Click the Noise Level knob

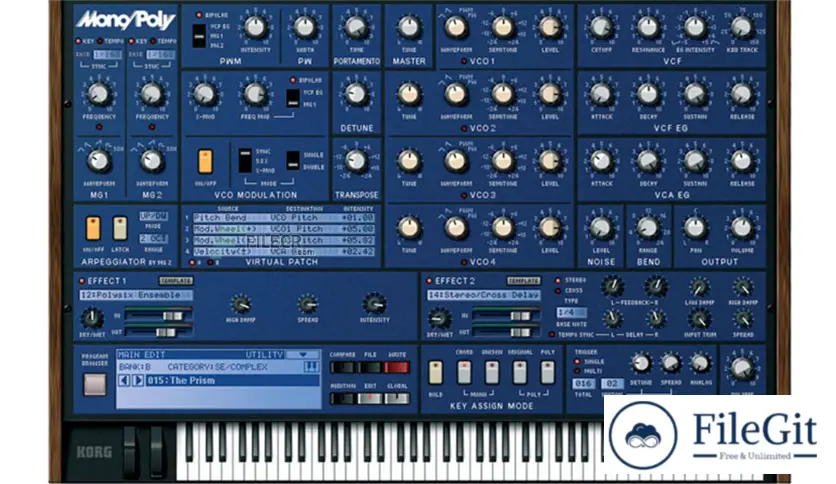pos(601,228)
